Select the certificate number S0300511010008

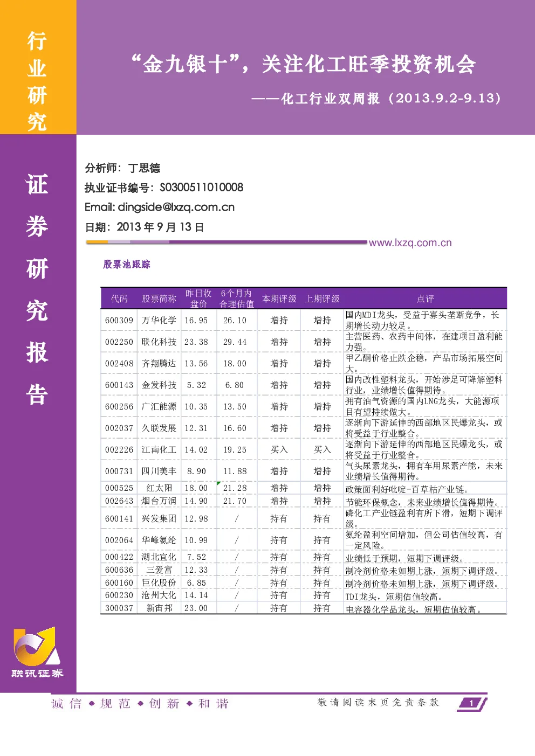pyautogui.click(x=202, y=188)
